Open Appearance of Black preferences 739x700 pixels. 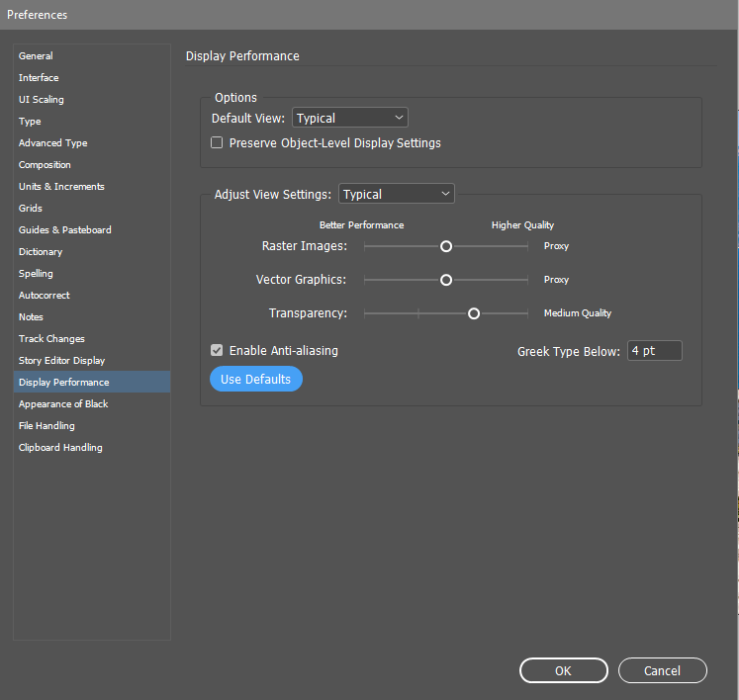point(63,404)
